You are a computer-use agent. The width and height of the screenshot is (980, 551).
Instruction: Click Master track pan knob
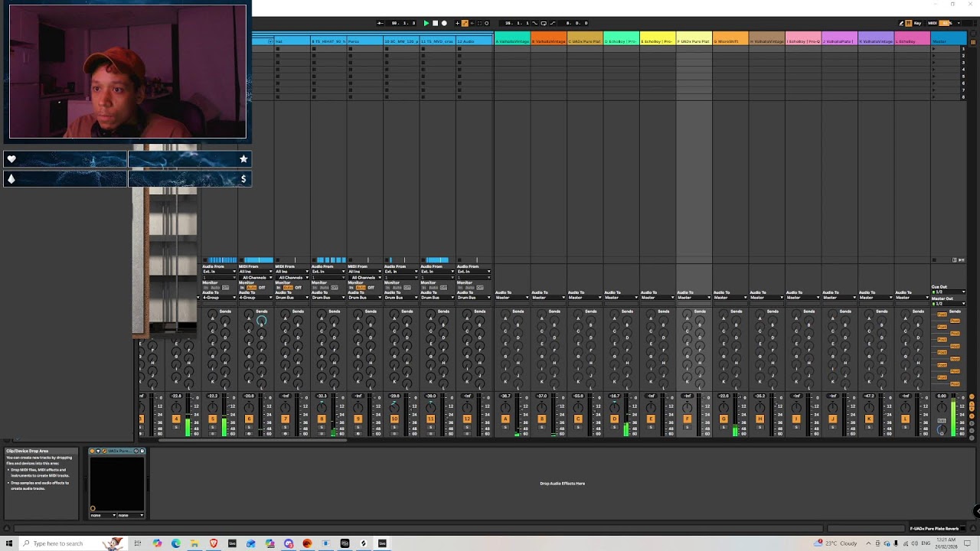coord(942,407)
